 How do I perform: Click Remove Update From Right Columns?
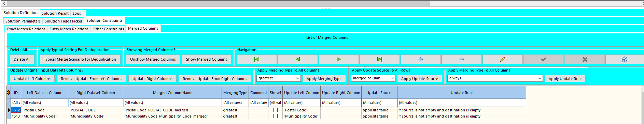[x=215, y=79]
